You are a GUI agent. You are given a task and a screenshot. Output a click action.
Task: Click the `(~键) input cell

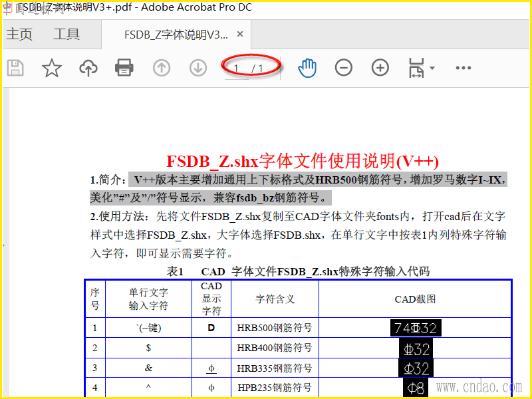[x=148, y=328]
